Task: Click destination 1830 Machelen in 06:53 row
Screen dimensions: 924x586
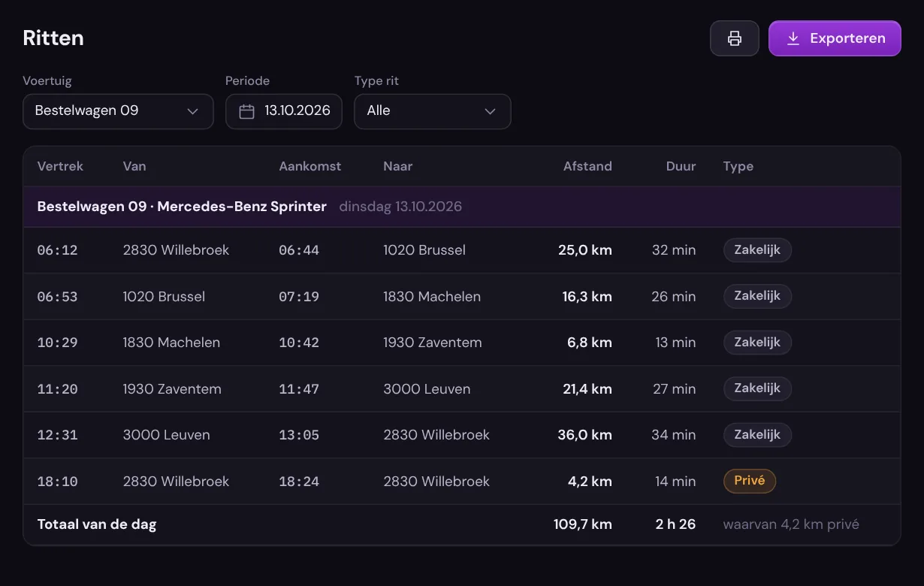Action: tap(432, 297)
